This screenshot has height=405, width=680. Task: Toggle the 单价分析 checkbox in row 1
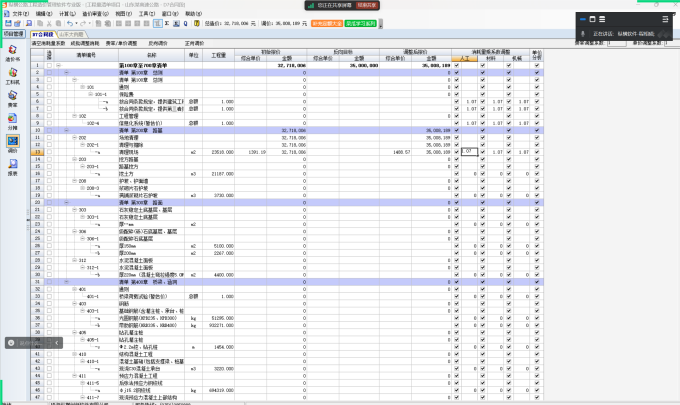tap(537, 65)
